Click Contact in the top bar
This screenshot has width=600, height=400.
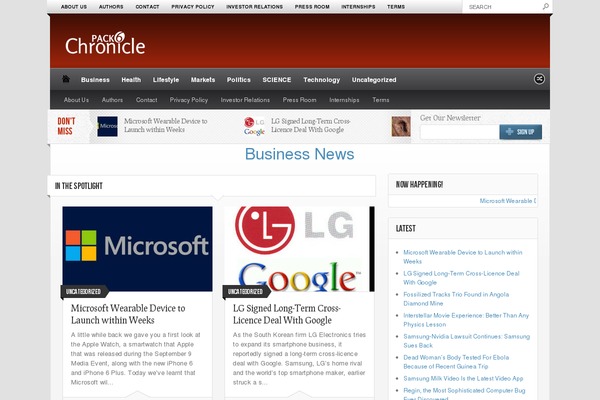(147, 7)
